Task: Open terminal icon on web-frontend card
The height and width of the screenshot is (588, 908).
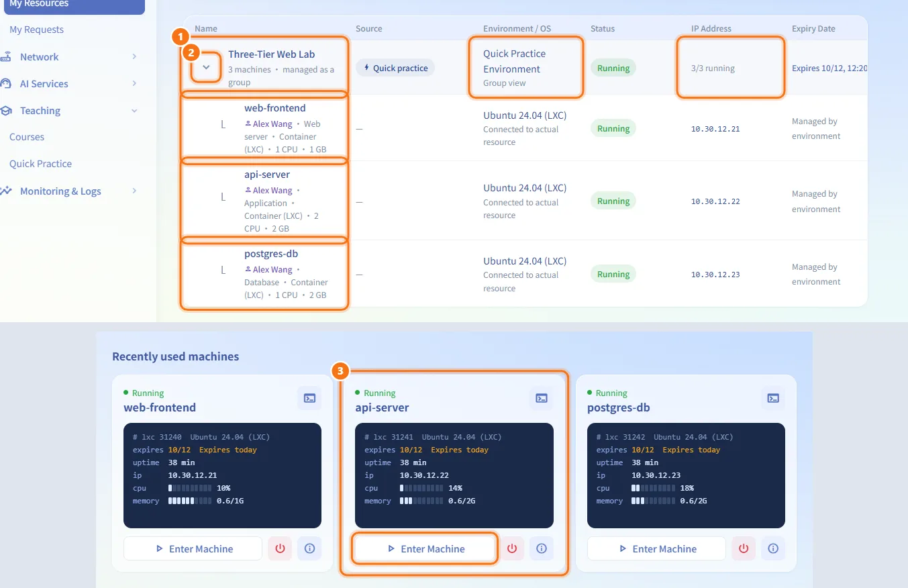Action: [x=309, y=398]
